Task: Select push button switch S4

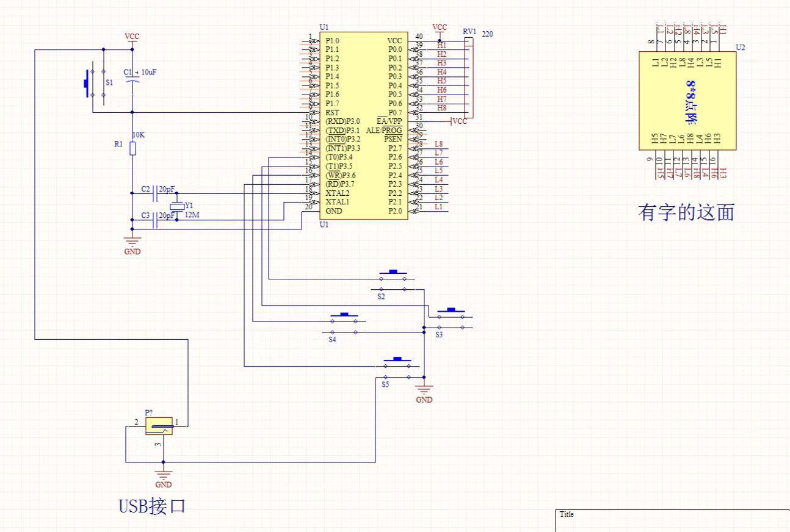Action: coord(344,323)
